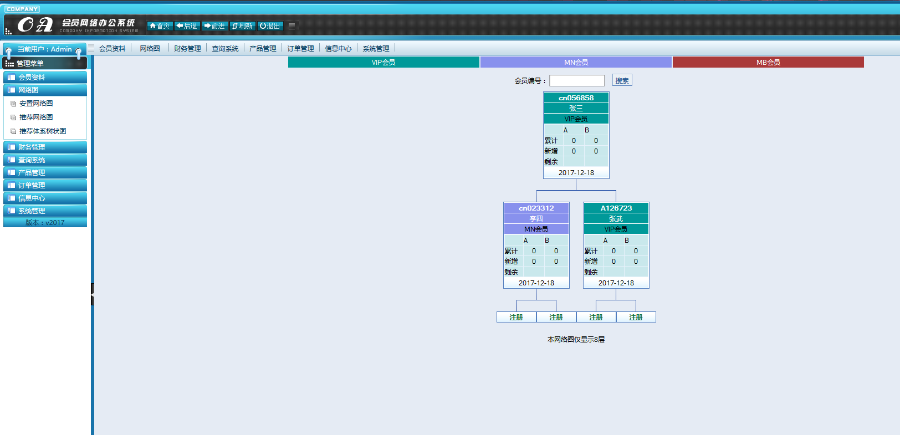Click the 后退 back arrow button
The image size is (900, 435).
186,26
